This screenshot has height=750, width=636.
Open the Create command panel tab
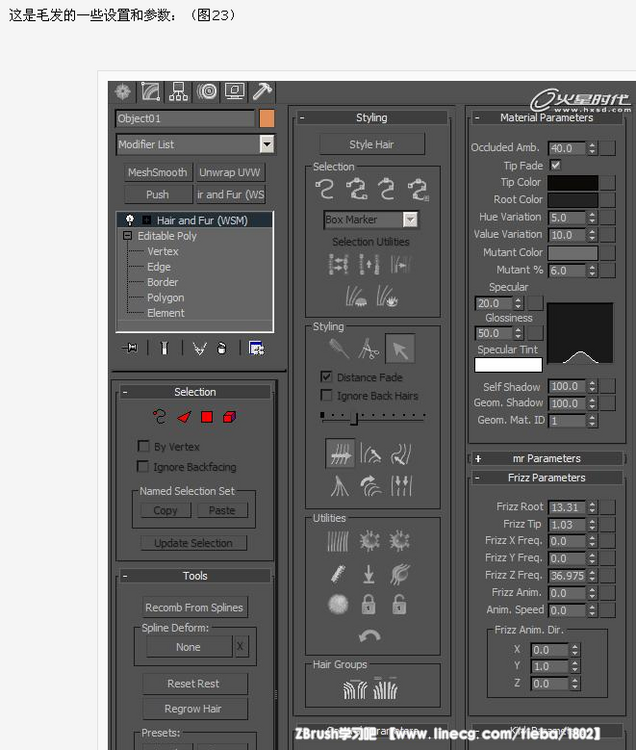coord(123,92)
